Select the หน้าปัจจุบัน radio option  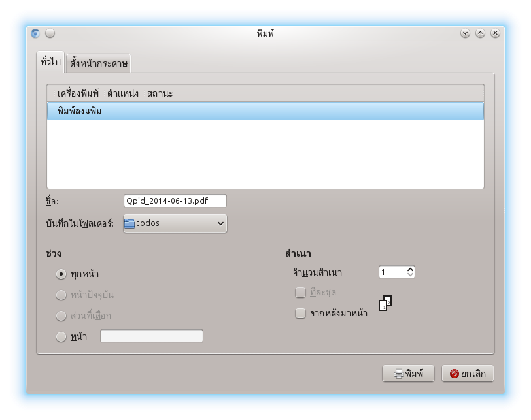[x=61, y=295]
